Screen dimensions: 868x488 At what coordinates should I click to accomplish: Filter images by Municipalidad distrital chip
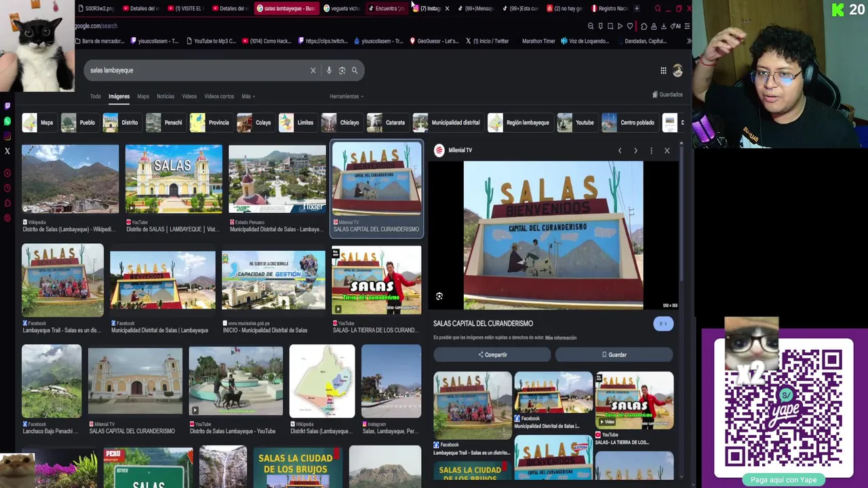click(447, 123)
